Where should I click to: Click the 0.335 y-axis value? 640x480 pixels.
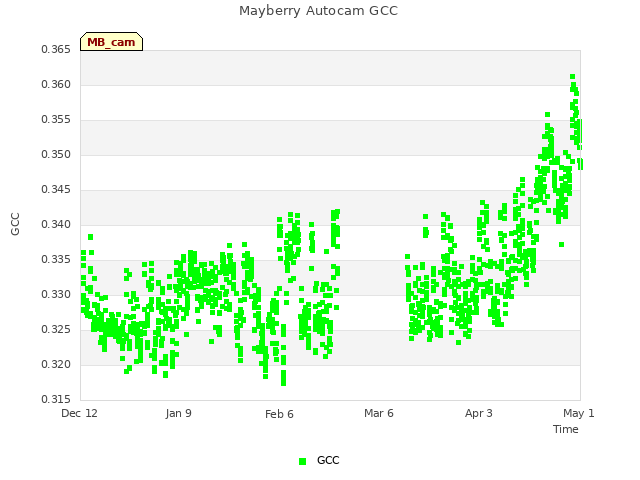click(56, 260)
